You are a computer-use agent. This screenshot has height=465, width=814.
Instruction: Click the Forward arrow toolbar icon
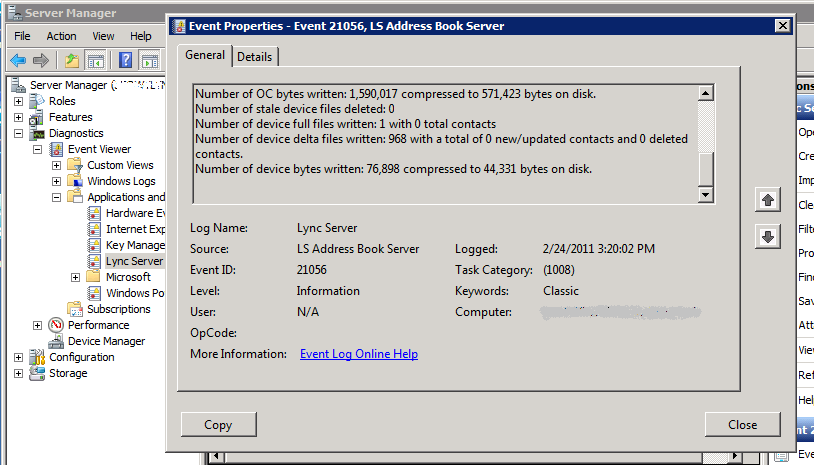coord(41,61)
